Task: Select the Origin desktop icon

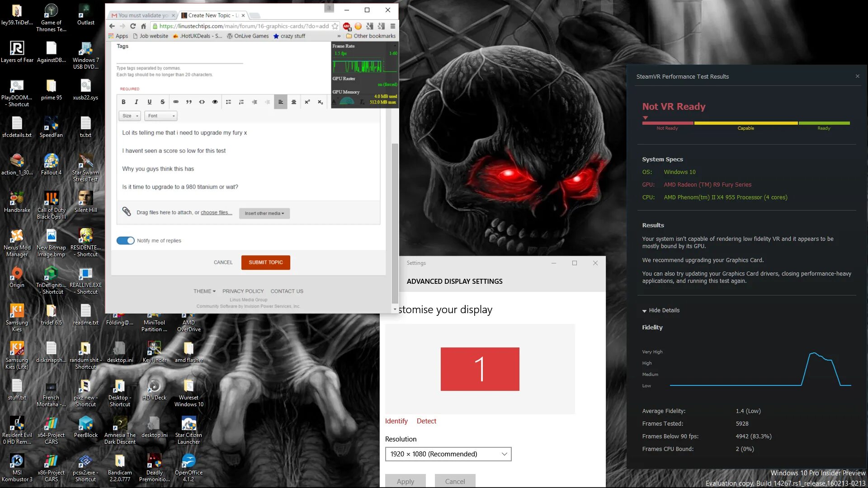Action: point(17,277)
